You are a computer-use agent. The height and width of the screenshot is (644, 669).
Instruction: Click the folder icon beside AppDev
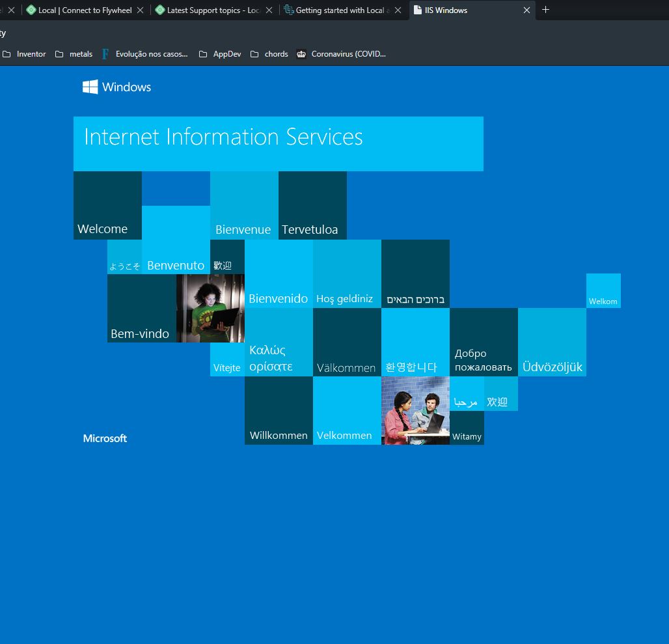coord(203,54)
